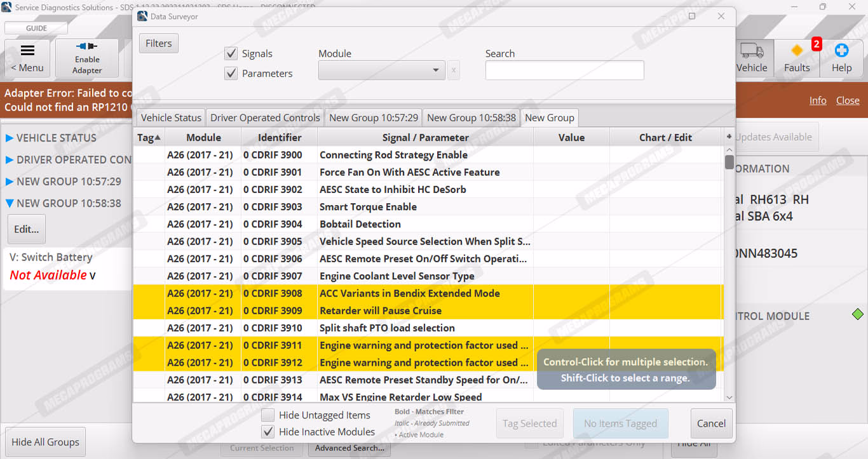Click Chart / Edit column header
The height and width of the screenshot is (459, 868).
click(666, 137)
